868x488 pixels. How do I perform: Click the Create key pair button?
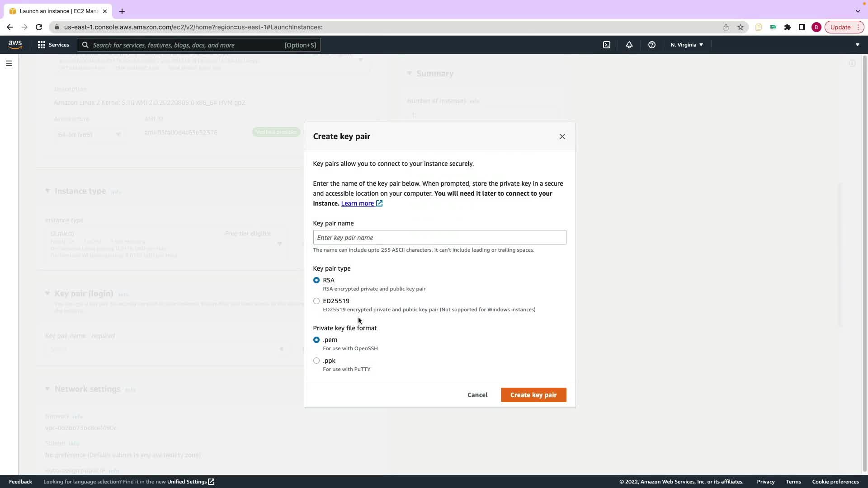click(533, 395)
